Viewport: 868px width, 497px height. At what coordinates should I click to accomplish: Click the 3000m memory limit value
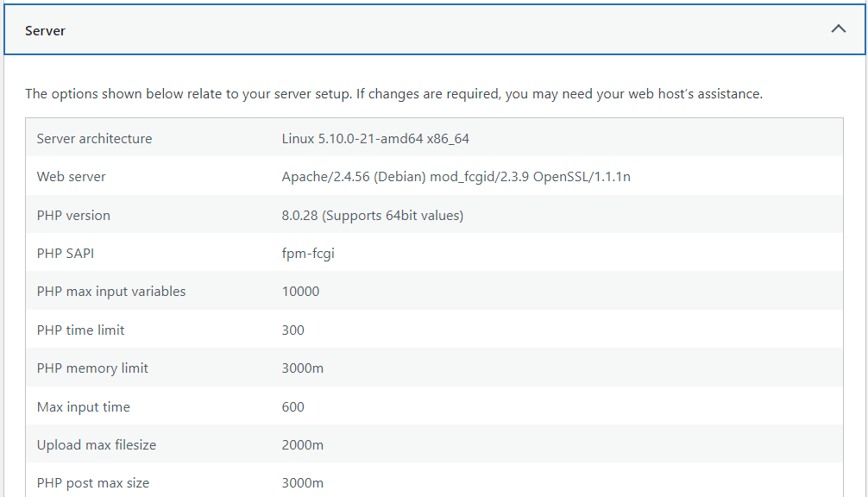pyautogui.click(x=302, y=368)
